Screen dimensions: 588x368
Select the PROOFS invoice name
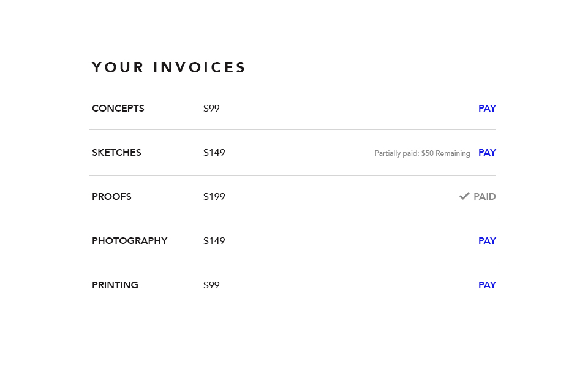[x=111, y=197]
